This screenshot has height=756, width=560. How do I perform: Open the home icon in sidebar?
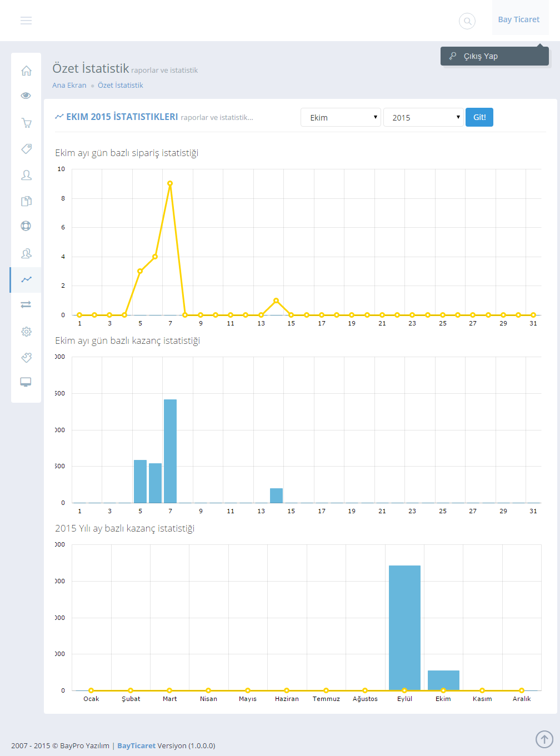[26, 71]
